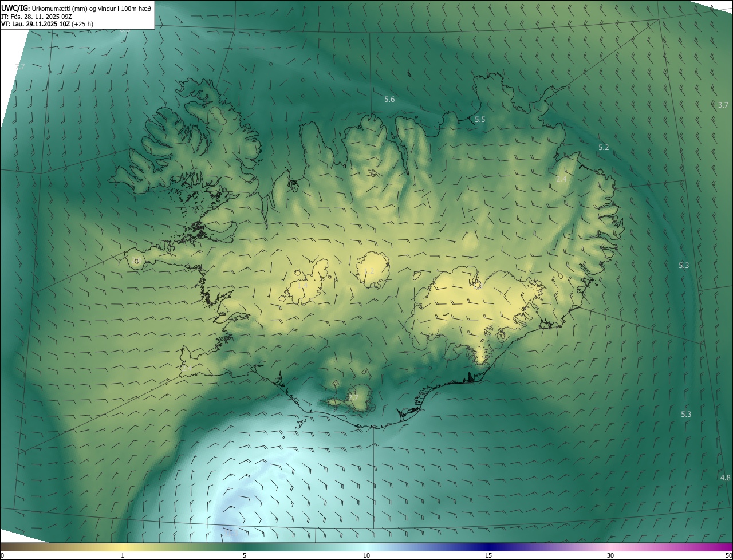
Task: Click the color scale tick label 10
Action: point(366,555)
